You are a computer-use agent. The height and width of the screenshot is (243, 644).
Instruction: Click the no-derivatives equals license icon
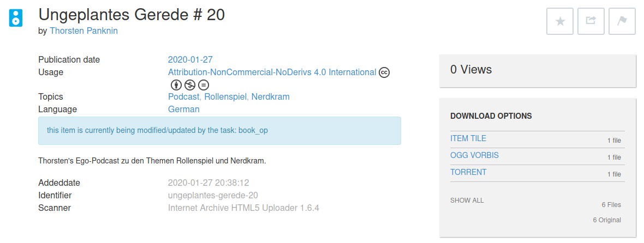(204, 85)
